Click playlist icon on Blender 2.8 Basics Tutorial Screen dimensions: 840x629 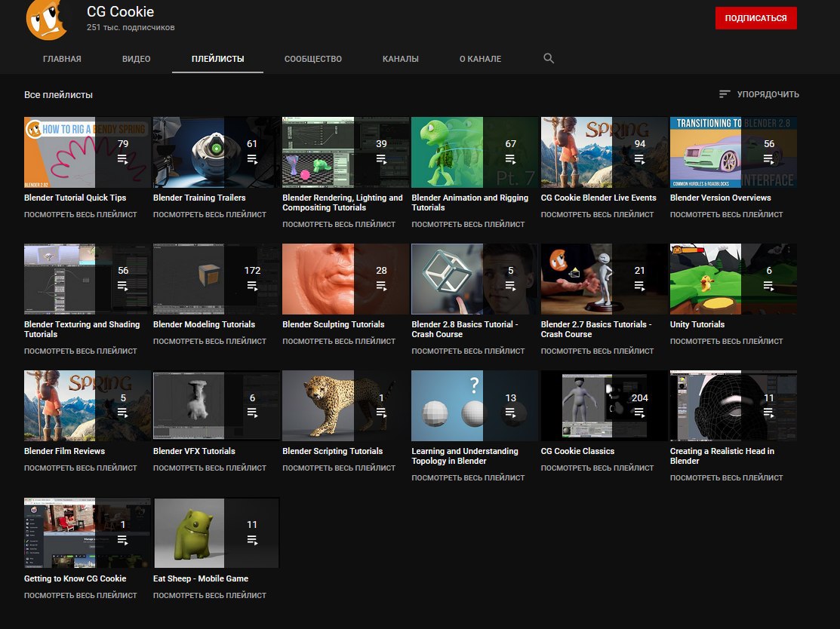[510, 287]
